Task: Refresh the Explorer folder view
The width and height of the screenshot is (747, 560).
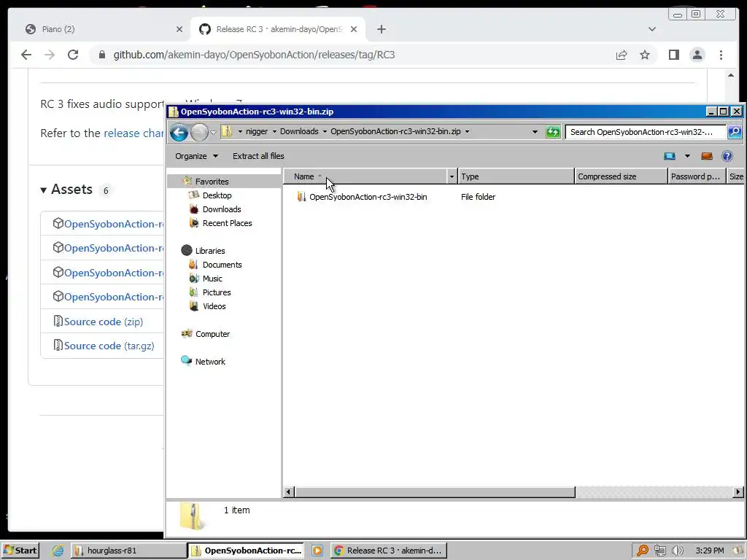Action: [553, 132]
